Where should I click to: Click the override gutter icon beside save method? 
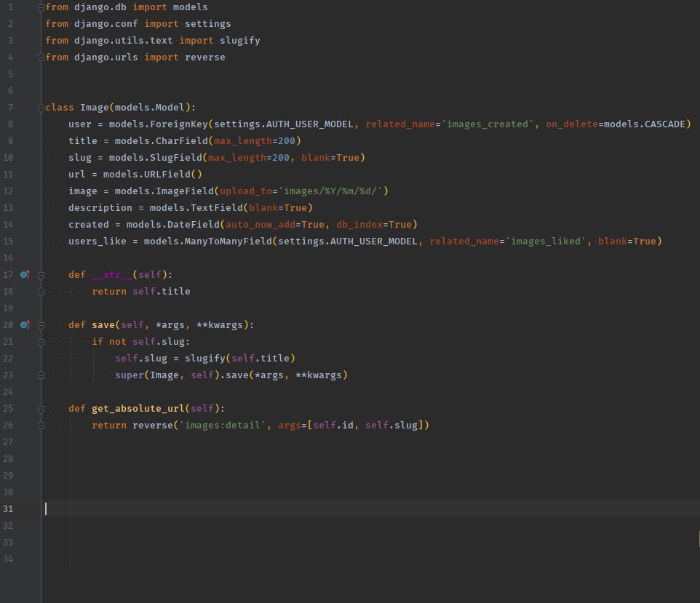(x=25, y=325)
